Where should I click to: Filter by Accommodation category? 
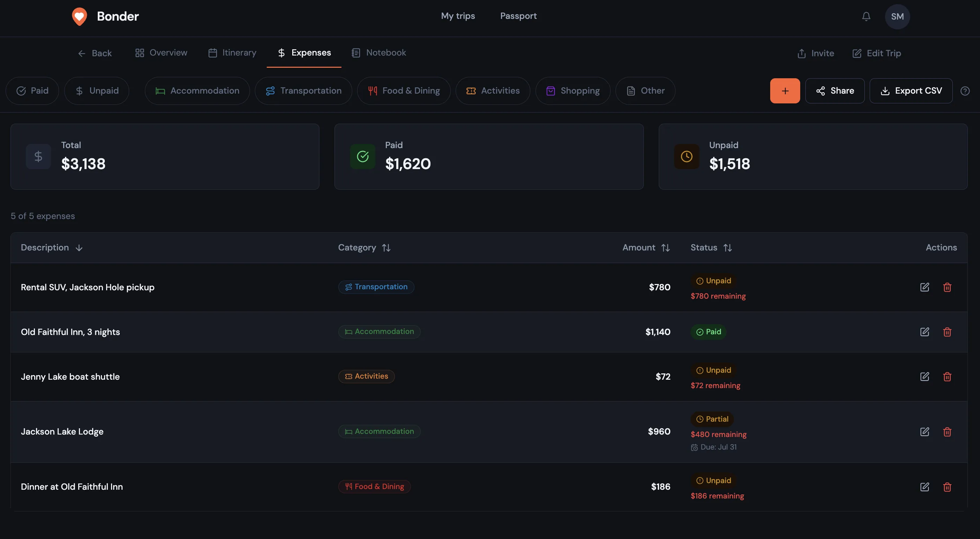click(197, 90)
